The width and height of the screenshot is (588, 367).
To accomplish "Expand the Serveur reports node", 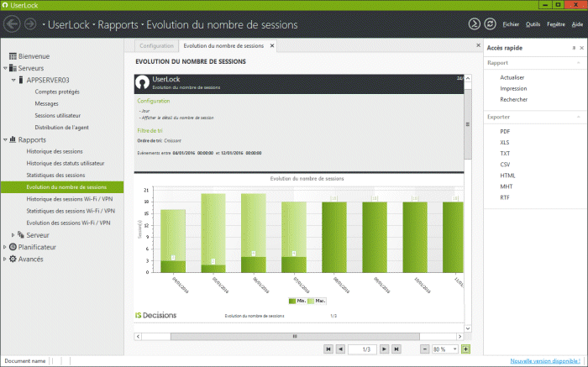I will pos(13,235).
